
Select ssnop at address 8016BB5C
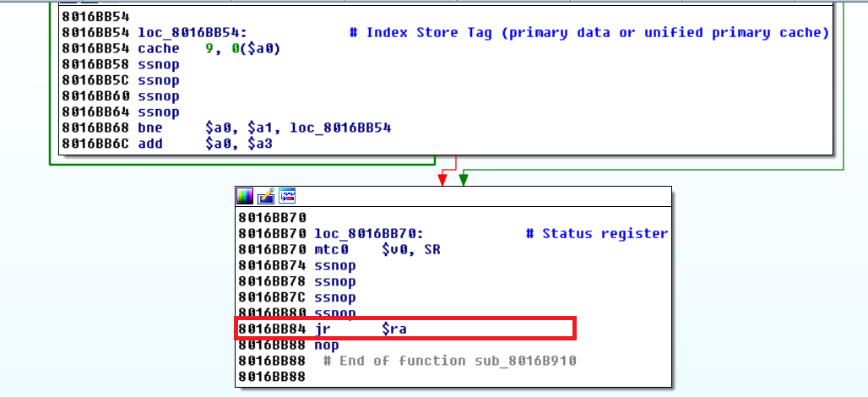(x=159, y=81)
